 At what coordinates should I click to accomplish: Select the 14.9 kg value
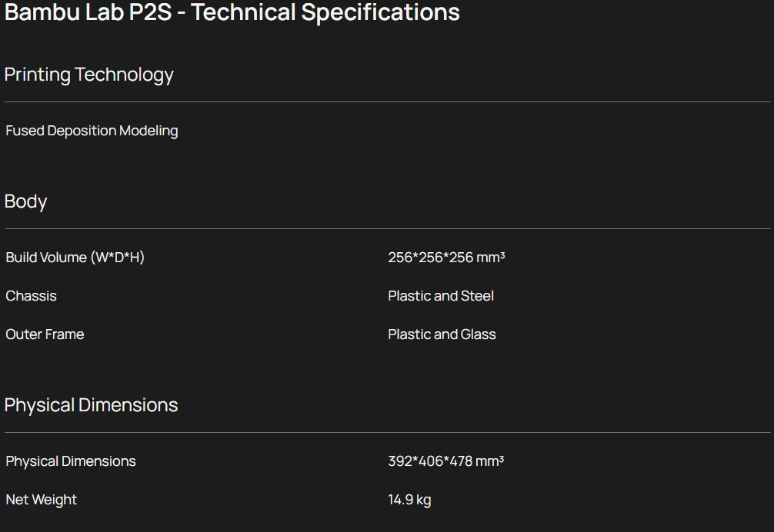(x=409, y=500)
